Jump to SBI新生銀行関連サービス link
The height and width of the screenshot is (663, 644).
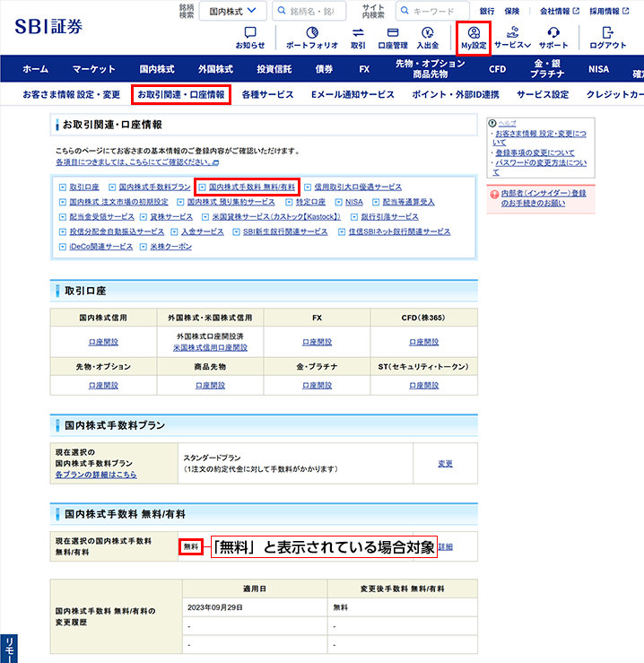(285, 231)
